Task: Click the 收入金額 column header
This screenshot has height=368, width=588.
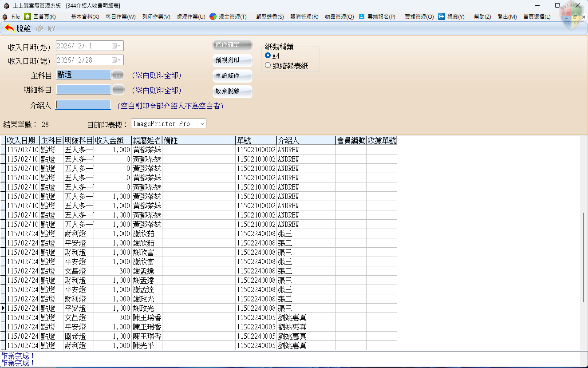Action: coord(113,140)
